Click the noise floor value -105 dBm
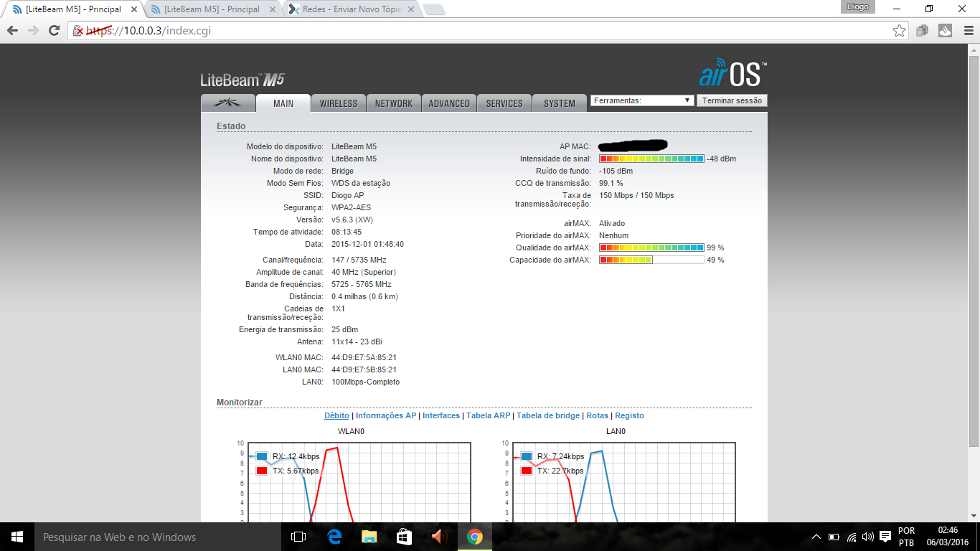The height and width of the screenshot is (551, 980). (616, 171)
